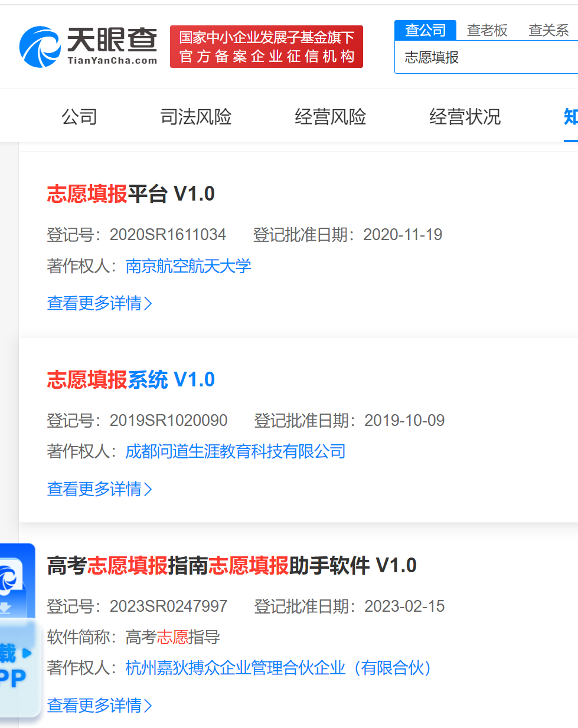View more details for 高考志愿填报指南 software
The height and width of the screenshot is (728, 578).
(x=99, y=706)
